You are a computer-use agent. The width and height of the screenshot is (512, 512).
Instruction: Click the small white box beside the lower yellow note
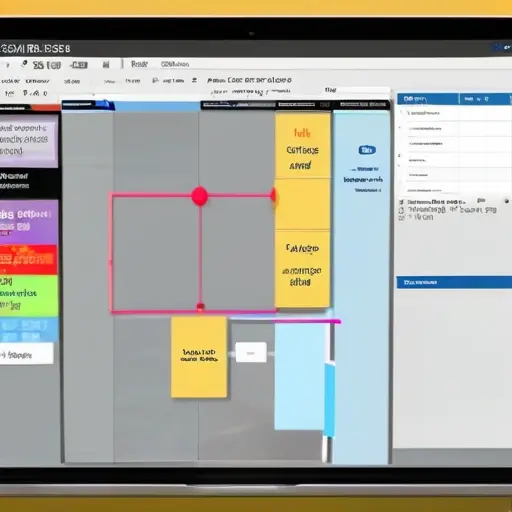(251, 352)
